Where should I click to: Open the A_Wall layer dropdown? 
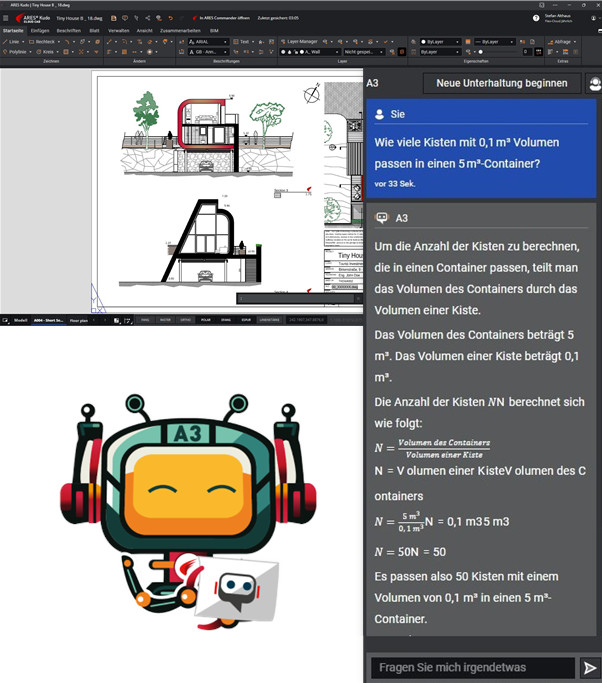(x=309, y=52)
